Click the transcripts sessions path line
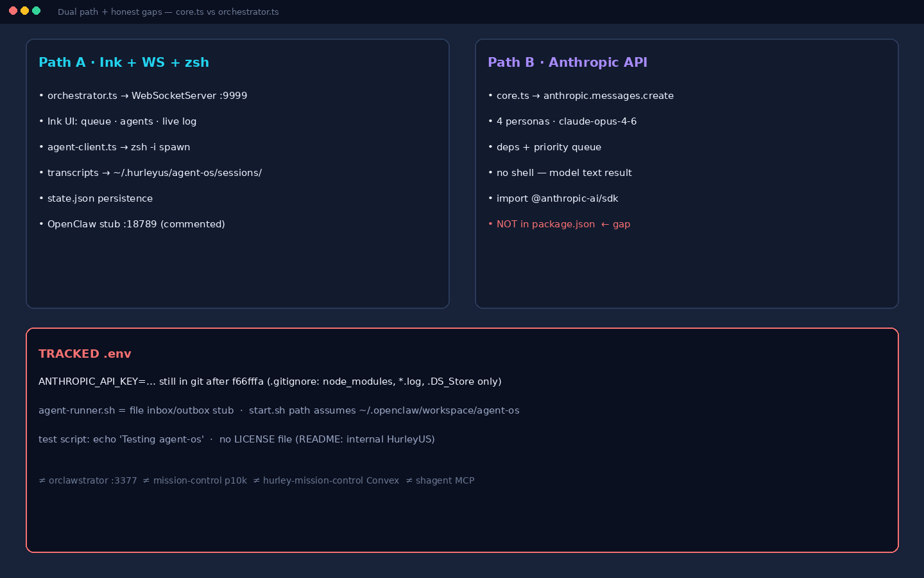This screenshot has height=578, width=924. [x=150, y=173]
